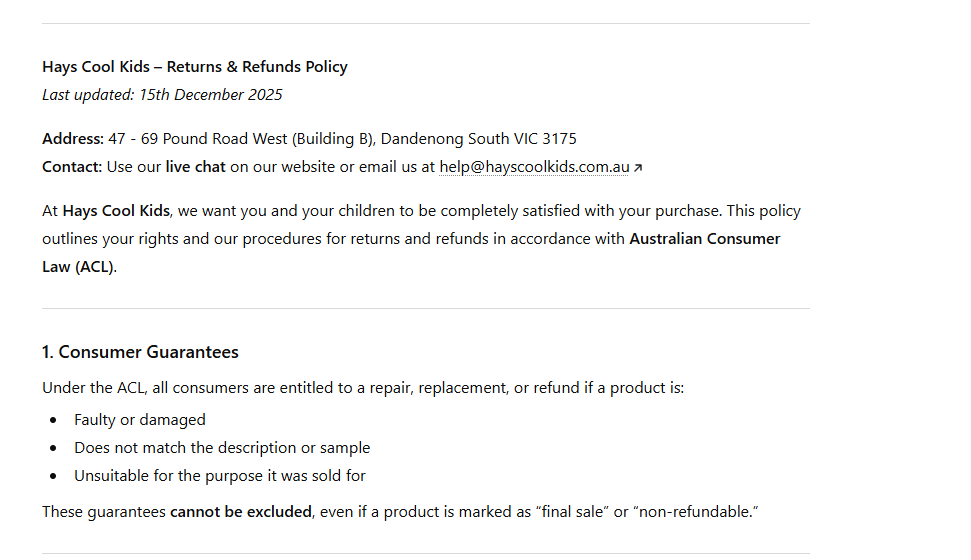The height and width of the screenshot is (560, 971).
Task: Click the bold 'live chat' text
Action: 195,167
